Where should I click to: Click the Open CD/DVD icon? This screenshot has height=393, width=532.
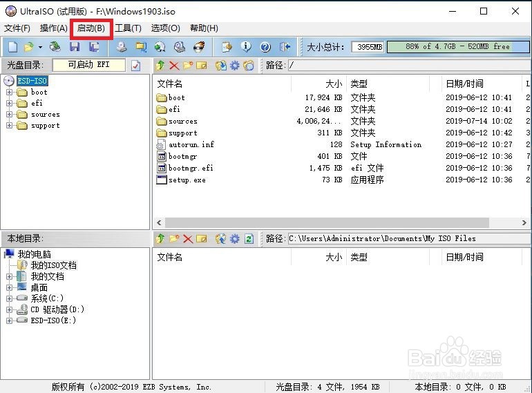pos(55,47)
